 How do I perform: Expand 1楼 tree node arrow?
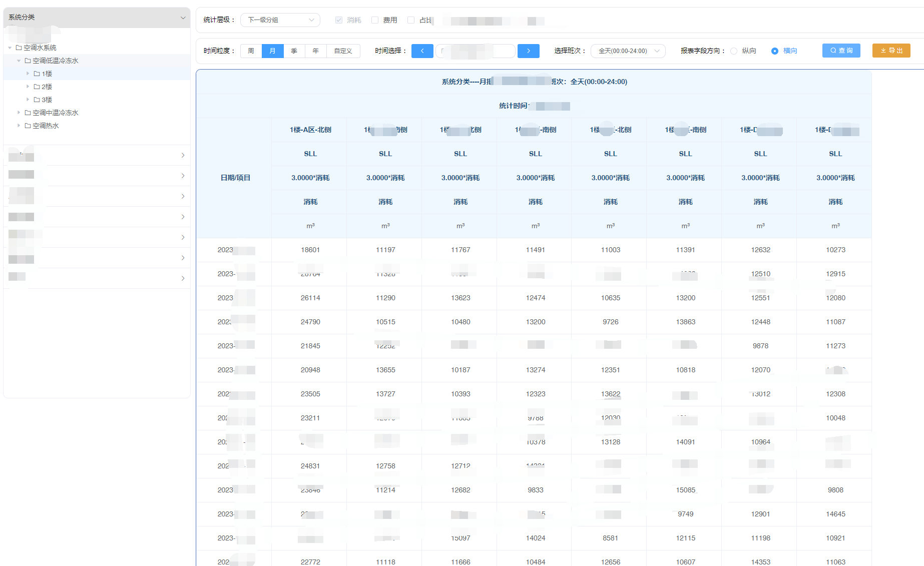(28, 74)
